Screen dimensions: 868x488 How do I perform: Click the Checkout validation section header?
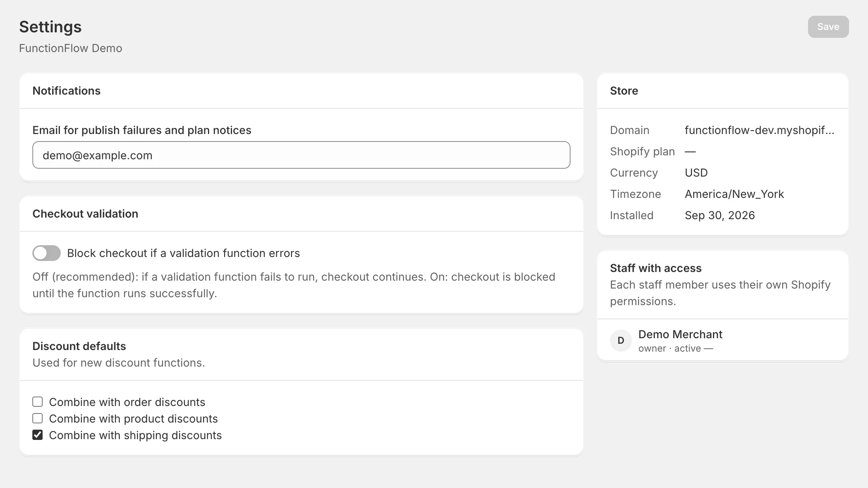[85, 214]
